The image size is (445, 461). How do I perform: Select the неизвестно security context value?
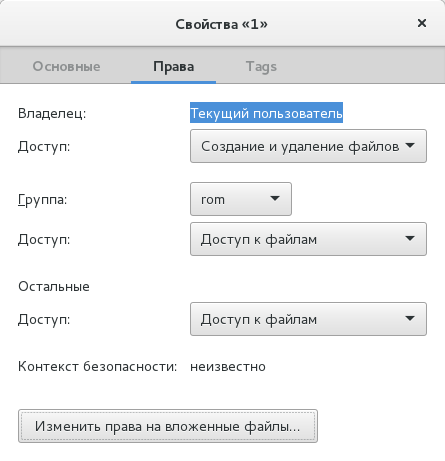[x=228, y=367]
